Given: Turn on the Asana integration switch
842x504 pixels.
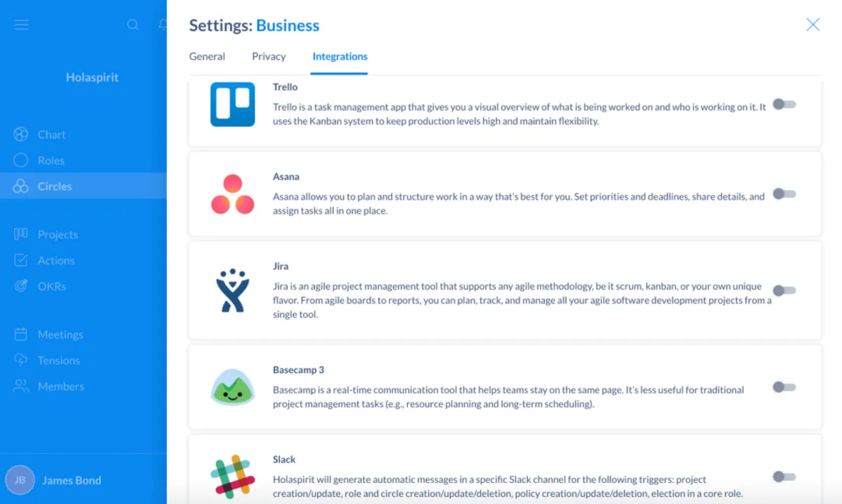Looking at the screenshot, I should pyautogui.click(x=784, y=194).
